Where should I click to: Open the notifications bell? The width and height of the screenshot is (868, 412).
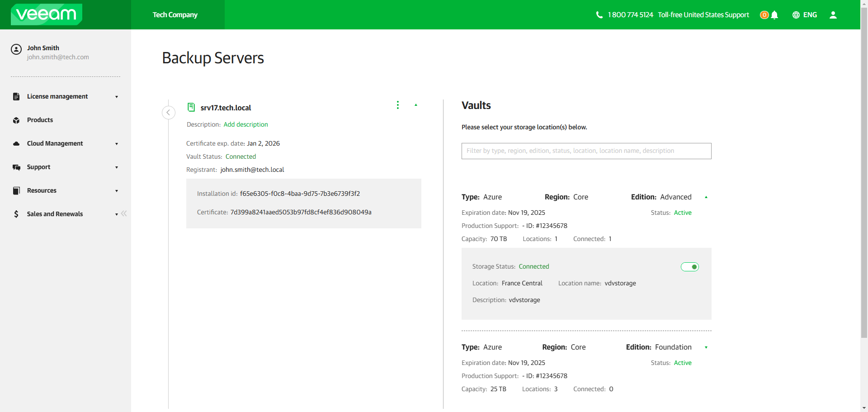point(774,15)
